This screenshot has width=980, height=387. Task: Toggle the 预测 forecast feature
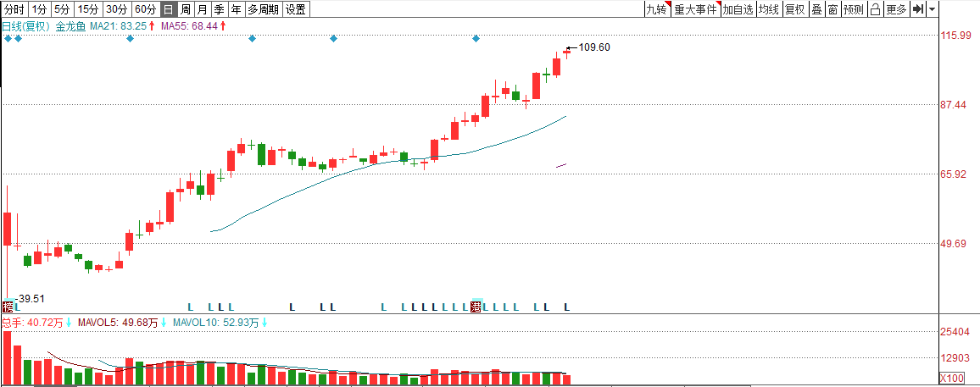pos(853,9)
